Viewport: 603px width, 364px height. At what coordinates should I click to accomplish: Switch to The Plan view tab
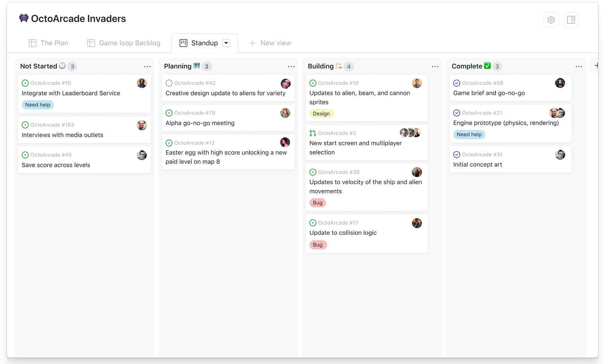click(x=49, y=43)
